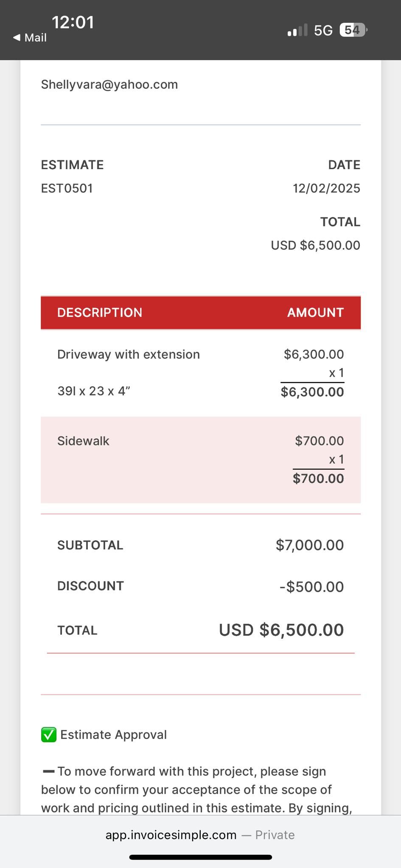Tap the red DESCRIPTION column header

100,312
